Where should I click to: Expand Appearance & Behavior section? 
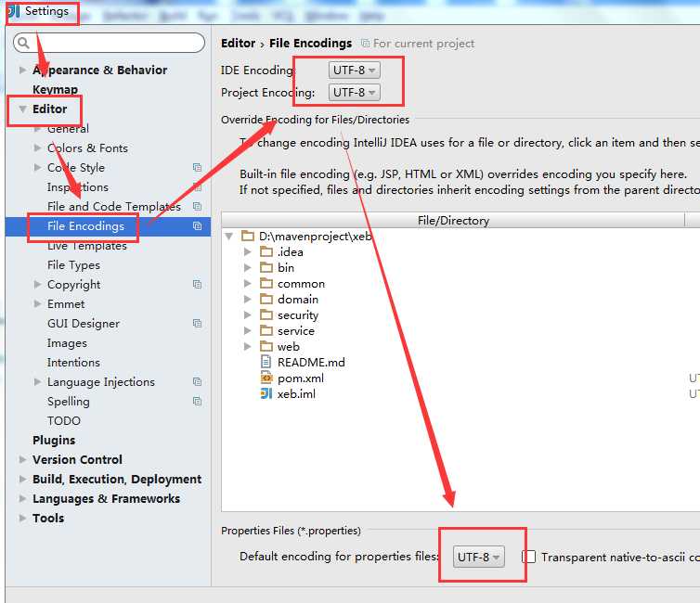click(x=22, y=70)
